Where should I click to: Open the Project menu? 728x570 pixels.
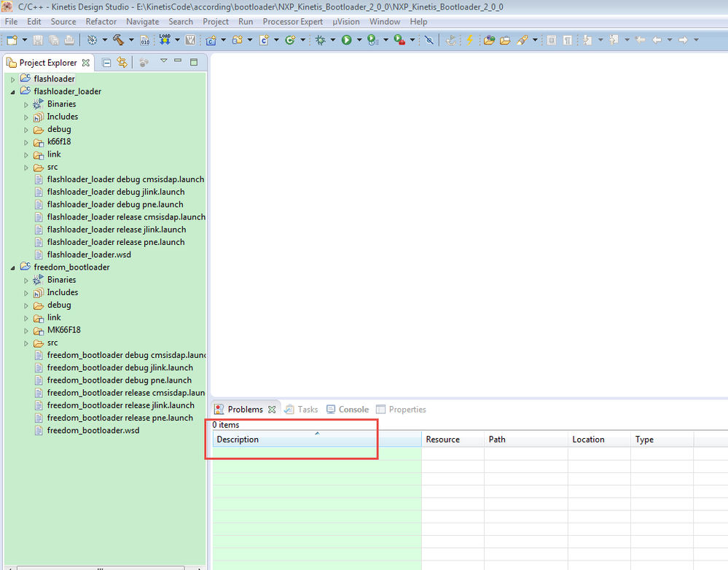pyautogui.click(x=216, y=22)
